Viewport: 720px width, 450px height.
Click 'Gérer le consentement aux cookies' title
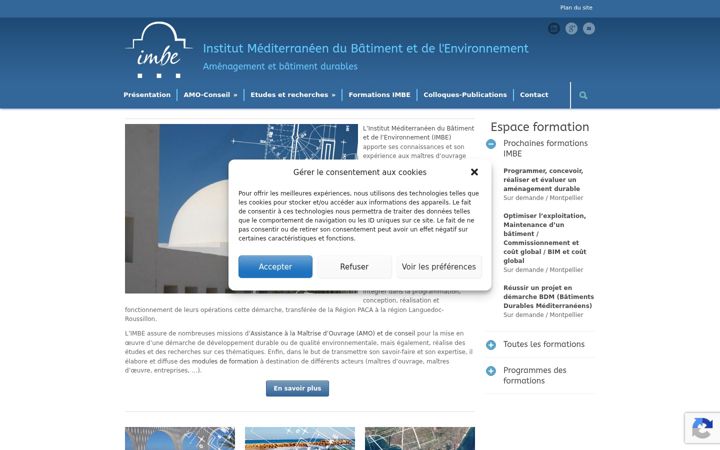[360, 172]
